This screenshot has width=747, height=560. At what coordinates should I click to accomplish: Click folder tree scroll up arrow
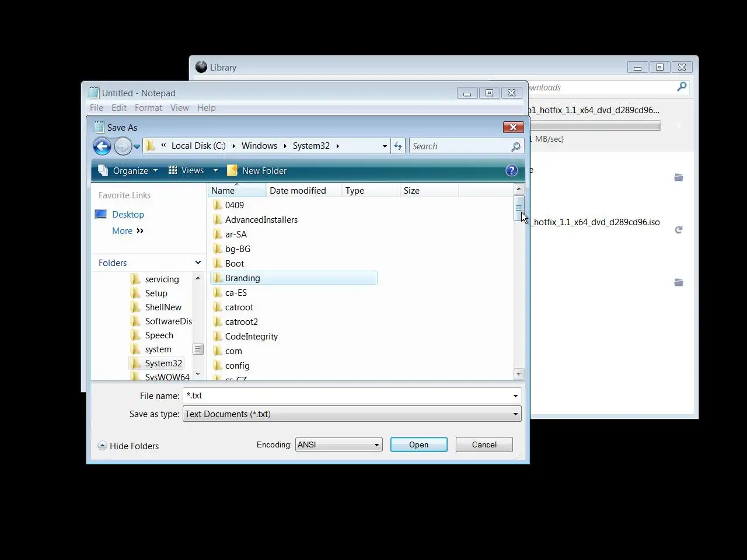tap(198, 278)
